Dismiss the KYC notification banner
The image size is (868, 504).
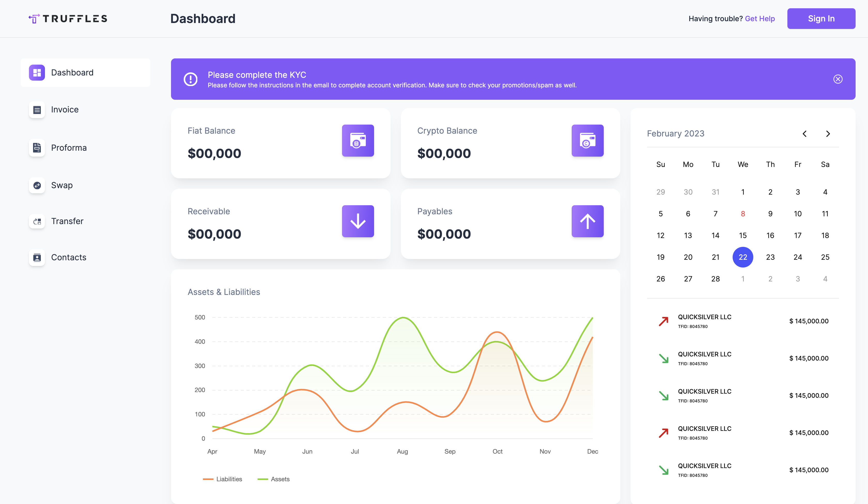(838, 79)
